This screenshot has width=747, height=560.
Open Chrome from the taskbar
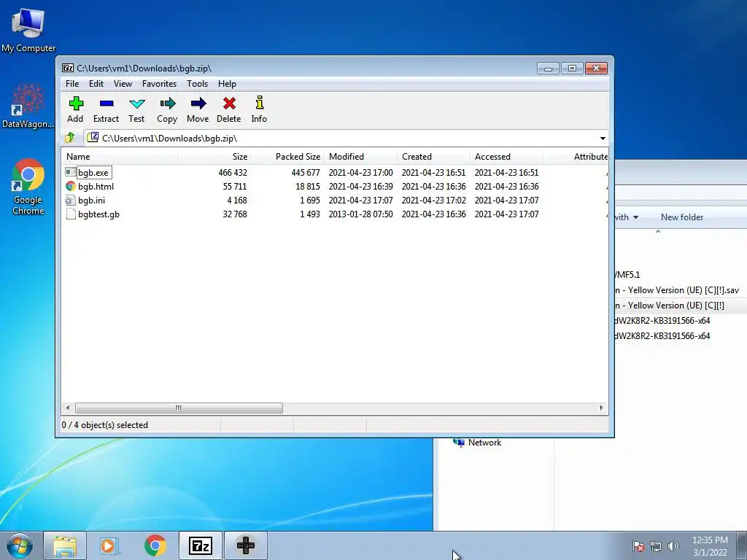tap(155, 545)
